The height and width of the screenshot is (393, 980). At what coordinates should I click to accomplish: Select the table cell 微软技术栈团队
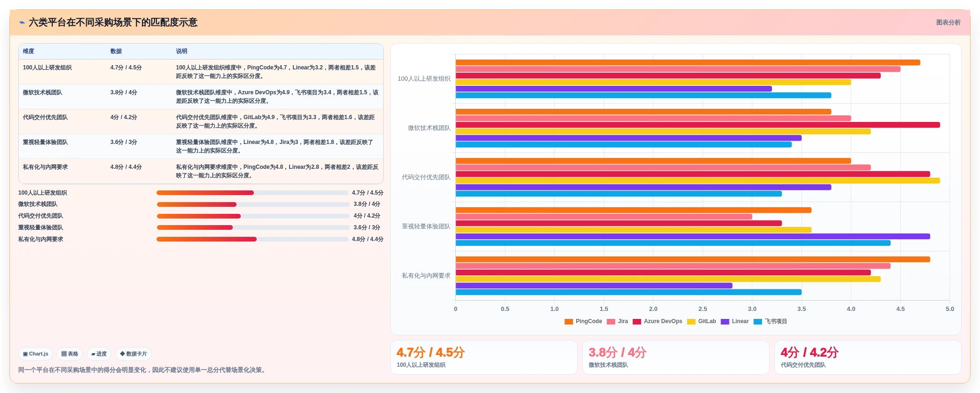click(43, 92)
